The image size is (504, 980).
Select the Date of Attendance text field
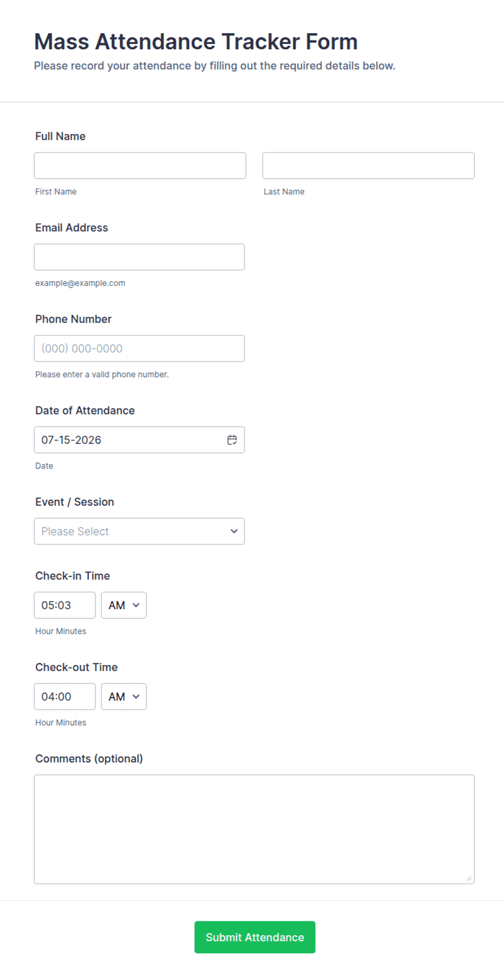[139, 440]
